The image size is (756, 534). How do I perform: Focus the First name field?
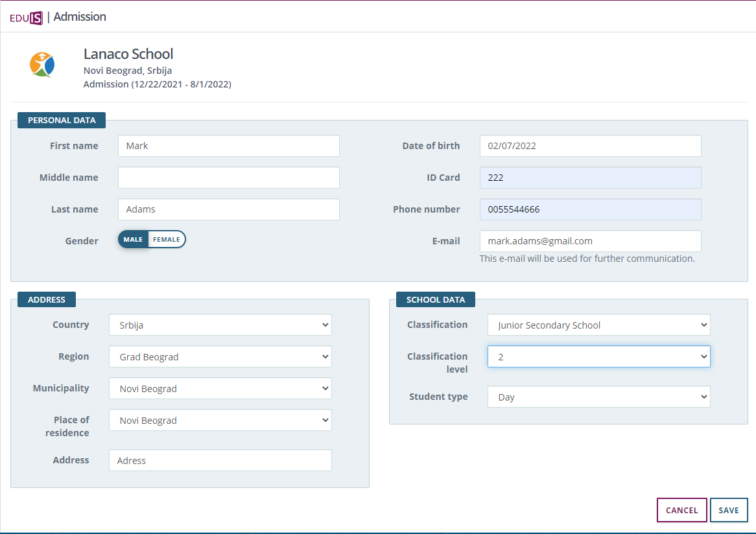click(228, 146)
